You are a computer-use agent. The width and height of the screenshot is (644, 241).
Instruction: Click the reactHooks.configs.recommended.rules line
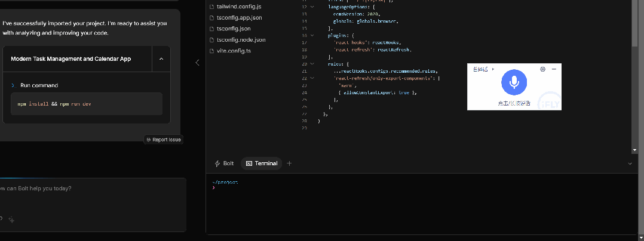tap(386, 71)
